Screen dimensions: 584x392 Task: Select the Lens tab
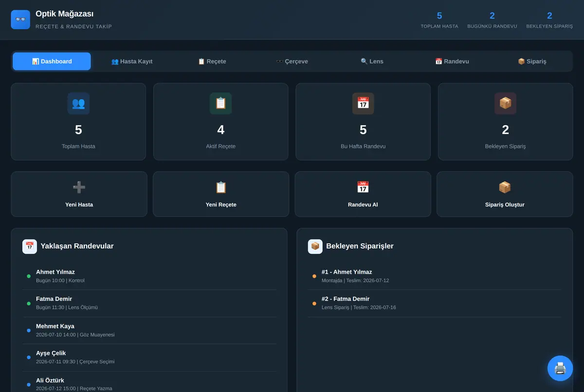tap(372, 61)
